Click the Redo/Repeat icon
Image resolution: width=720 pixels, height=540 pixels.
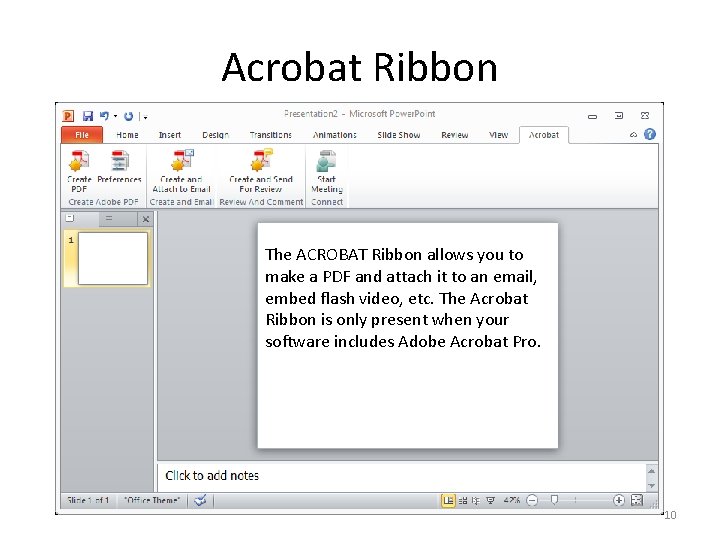coord(129,116)
